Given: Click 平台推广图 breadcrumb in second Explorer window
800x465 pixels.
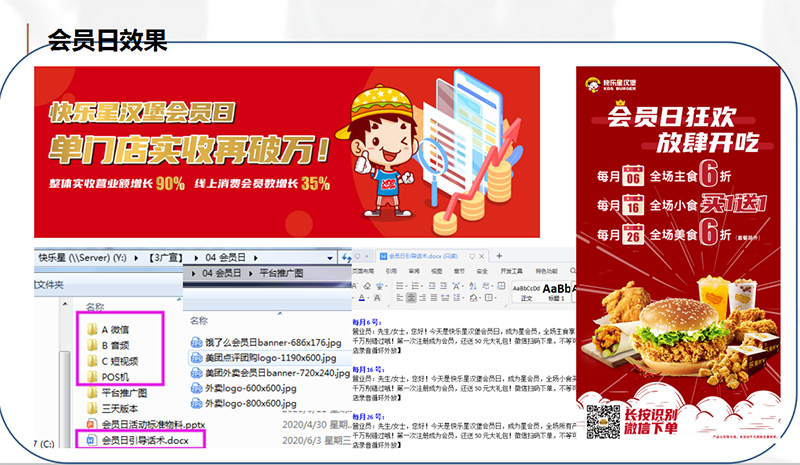Looking at the screenshot, I should 281,273.
